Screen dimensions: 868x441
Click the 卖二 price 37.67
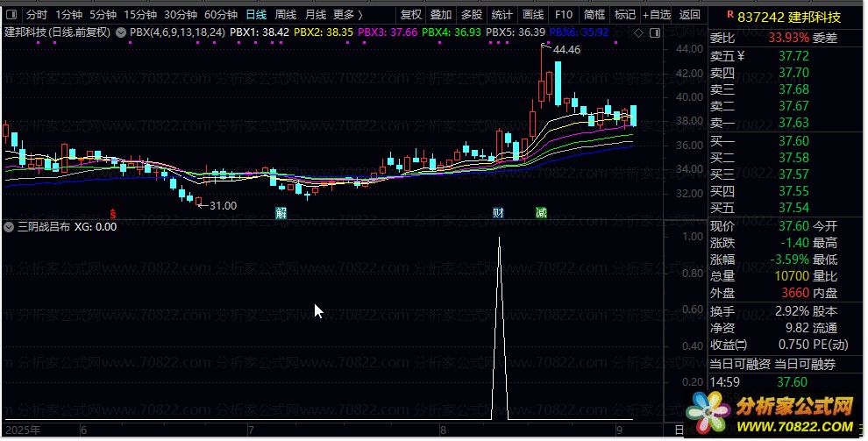tap(793, 106)
